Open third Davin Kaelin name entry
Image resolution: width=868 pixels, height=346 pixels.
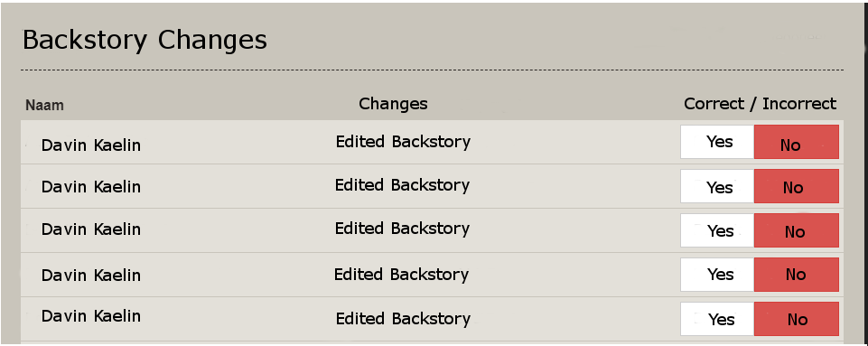pos(91,229)
